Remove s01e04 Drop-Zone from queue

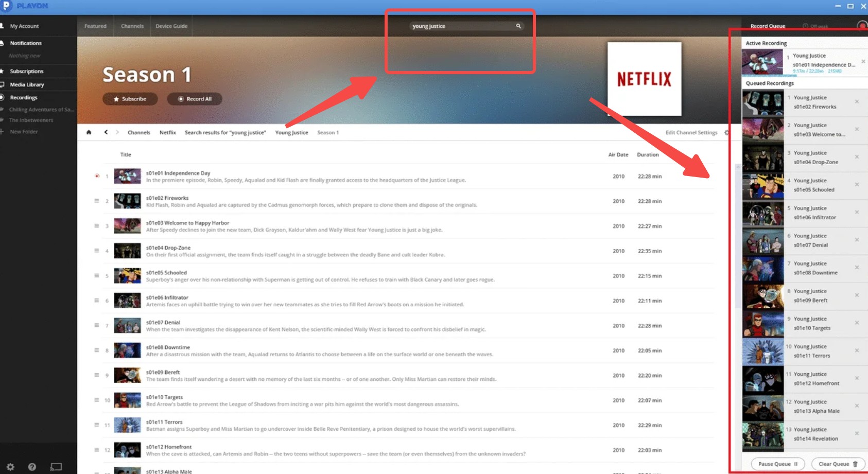[x=857, y=157]
